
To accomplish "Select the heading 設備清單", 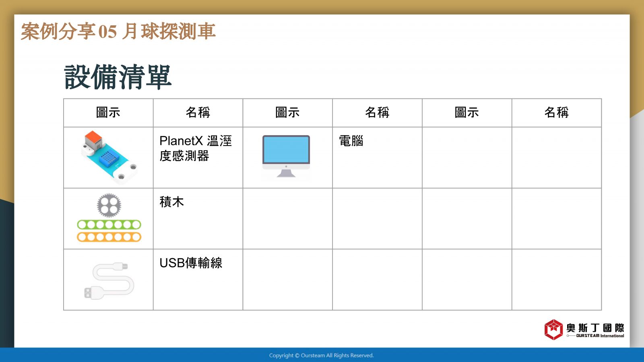I will [x=118, y=76].
